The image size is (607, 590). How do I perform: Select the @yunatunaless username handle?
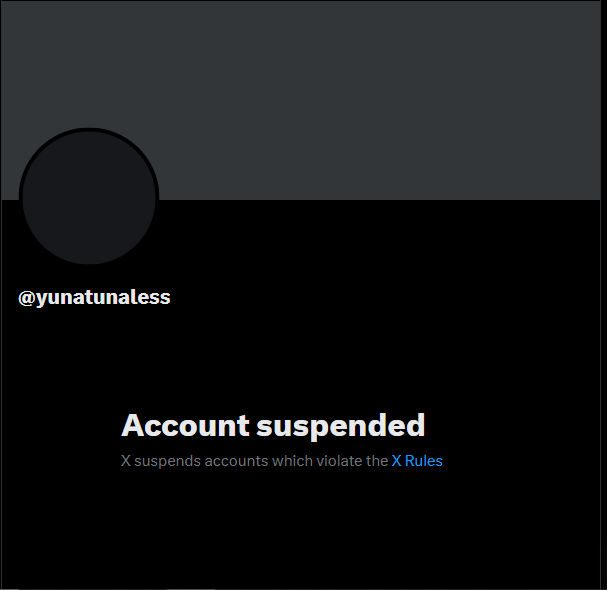point(94,298)
